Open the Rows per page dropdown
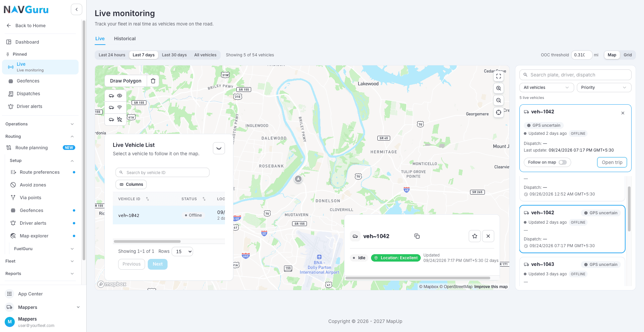The height and width of the screenshot is (332, 644). point(182,252)
